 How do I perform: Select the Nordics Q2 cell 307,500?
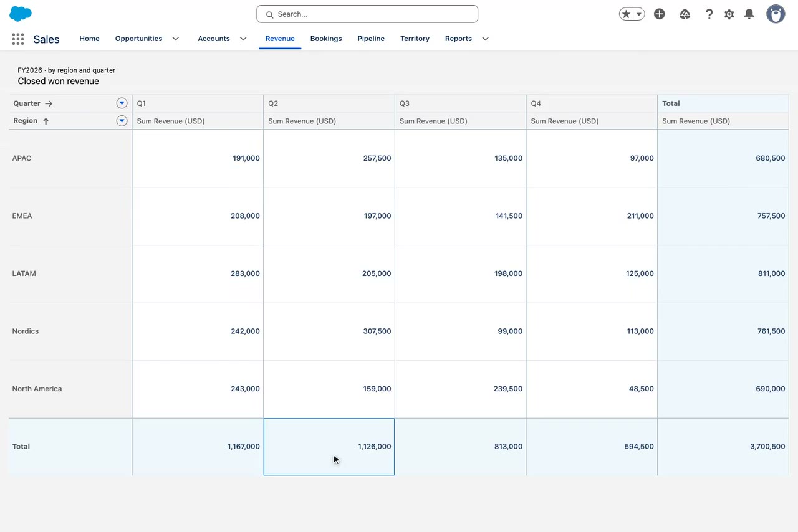click(x=329, y=331)
